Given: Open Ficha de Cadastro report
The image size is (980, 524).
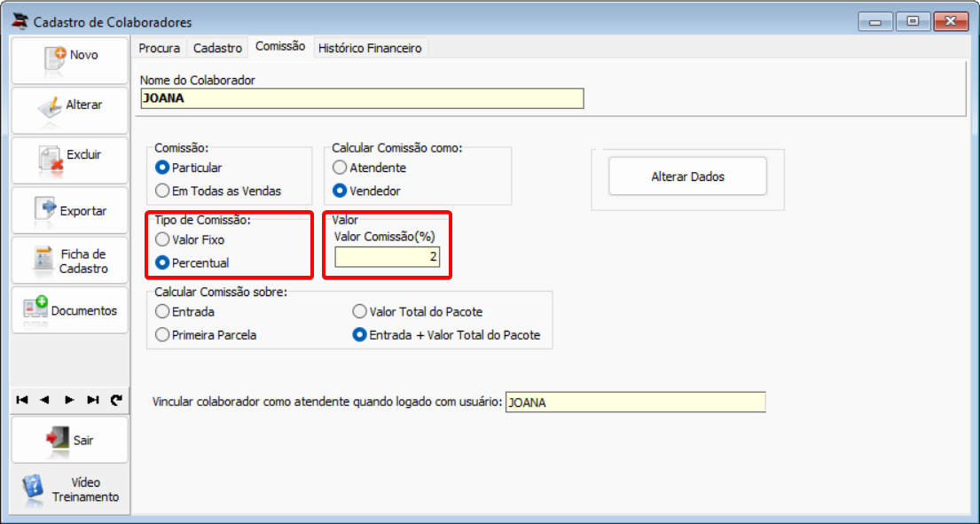Looking at the screenshot, I should tap(69, 261).
